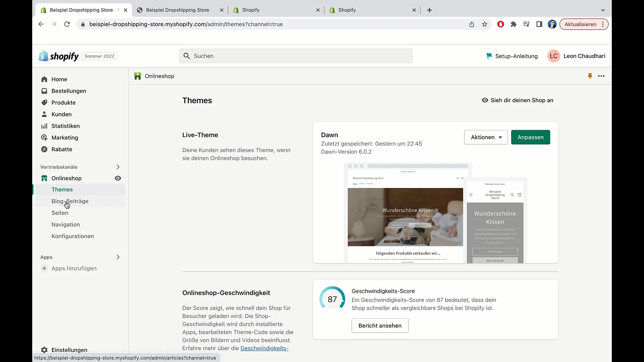Image resolution: width=644 pixels, height=362 pixels.
Task: Click the pin bookmark icon top right
Action: pyautogui.click(x=590, y=76)
